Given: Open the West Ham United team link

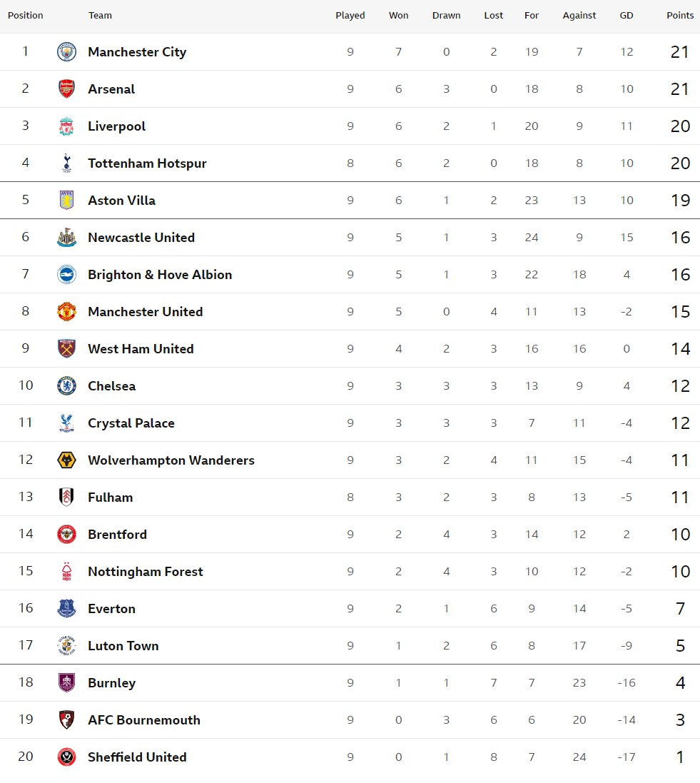Looking at the screenshot, I should [x=141, y=349].
